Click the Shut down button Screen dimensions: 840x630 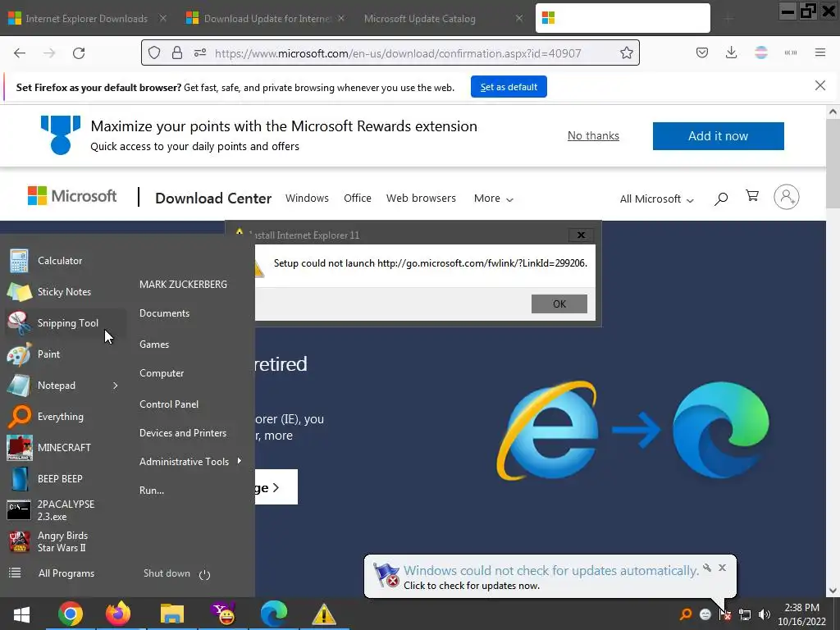pyautogui.click(x=167, y=573)
